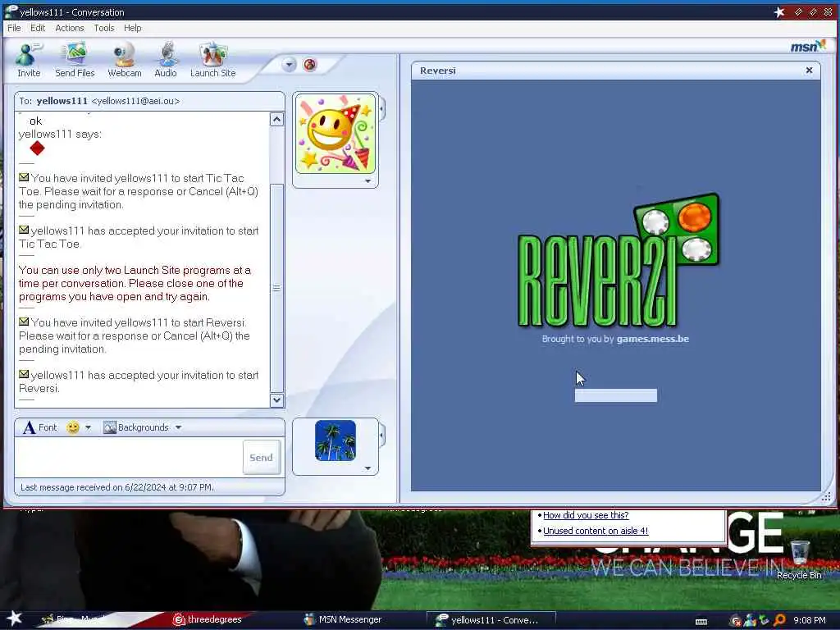Click the red diamond emoticon in chat
Screen dimensions: 840x630
(37, 148)
